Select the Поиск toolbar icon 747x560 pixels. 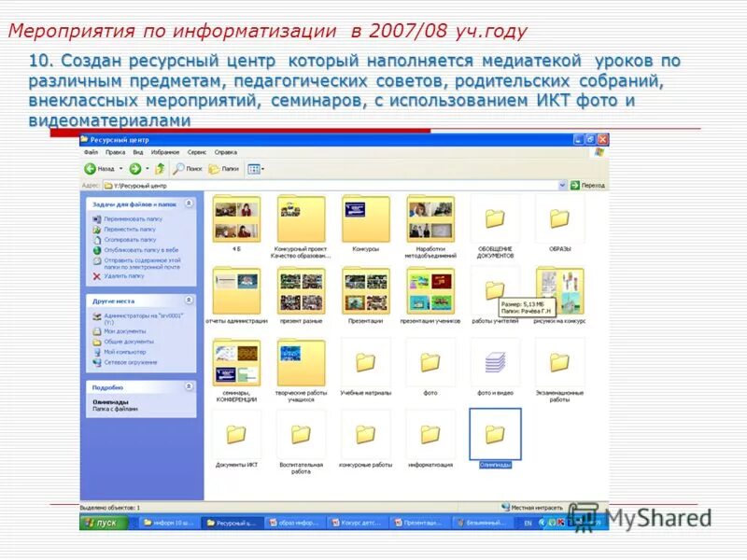point(185,168)
